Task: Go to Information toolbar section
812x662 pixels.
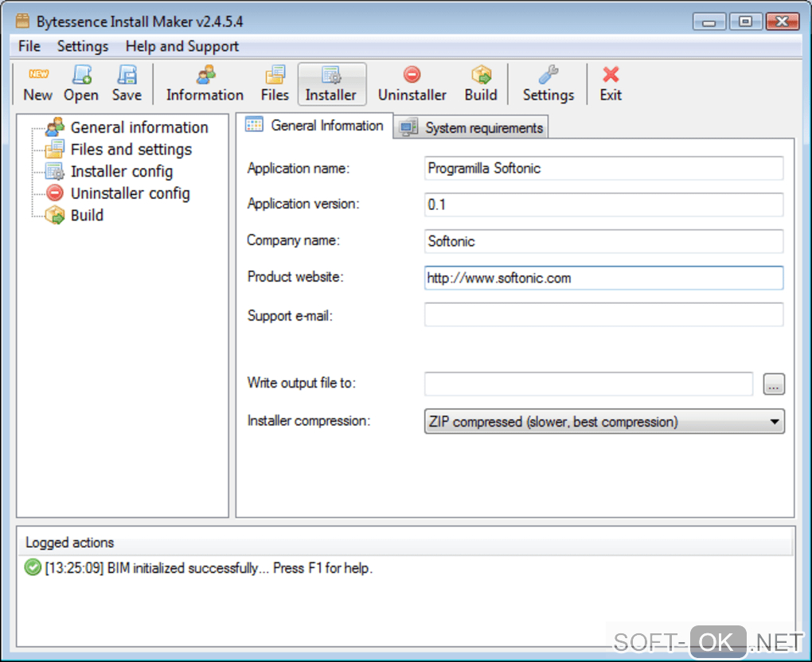Action: (205, 84)
